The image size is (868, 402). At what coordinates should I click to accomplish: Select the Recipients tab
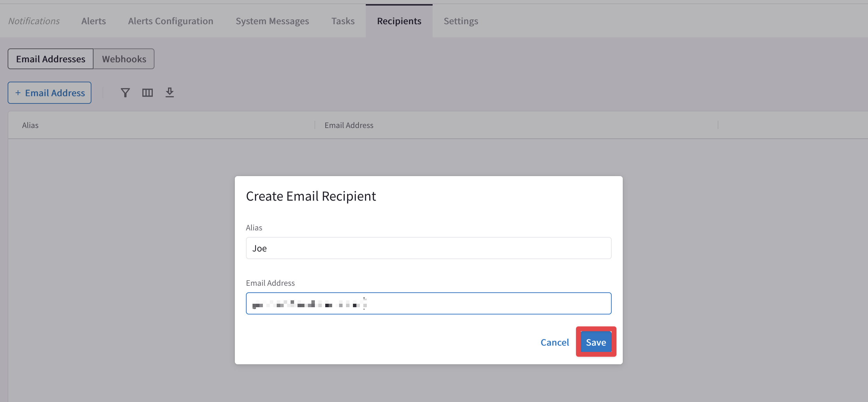(x=399, y=21)
